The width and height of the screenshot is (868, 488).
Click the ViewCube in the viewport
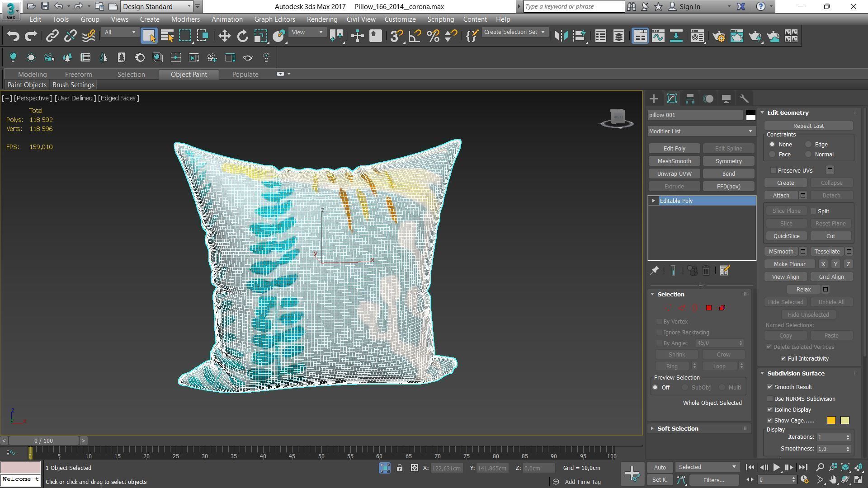(x=617, y=117)
